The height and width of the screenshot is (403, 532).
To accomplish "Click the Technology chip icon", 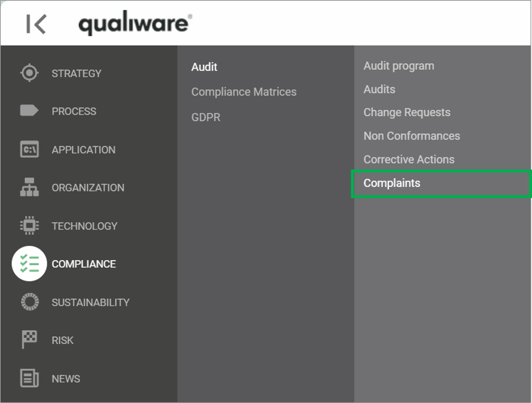I will 29,226.
